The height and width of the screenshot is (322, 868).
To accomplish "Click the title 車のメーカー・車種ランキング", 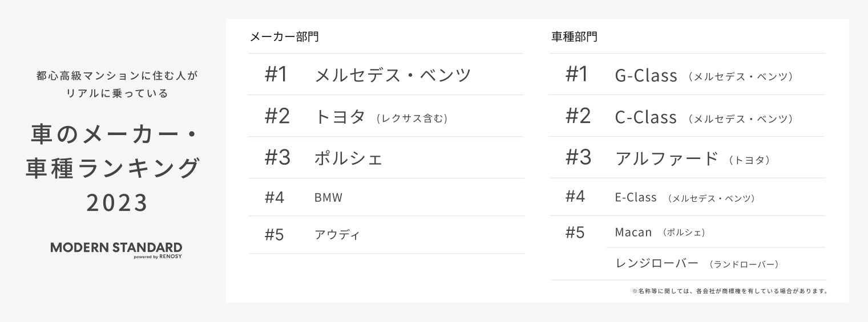I will (112, 151).
